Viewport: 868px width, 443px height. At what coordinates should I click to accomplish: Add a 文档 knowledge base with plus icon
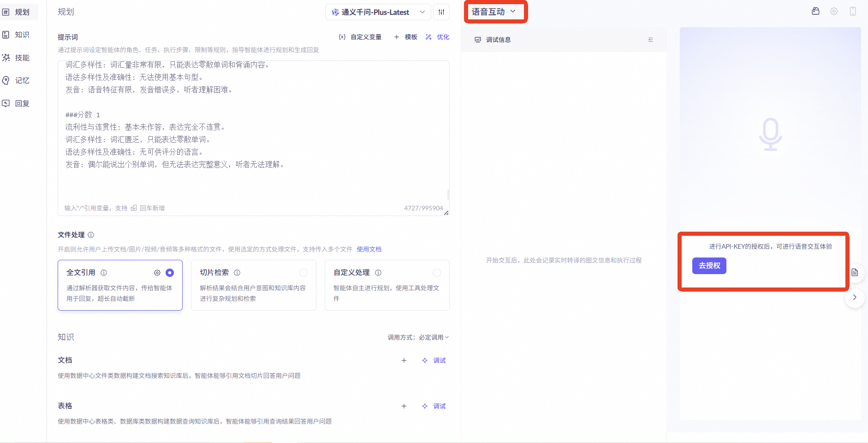(404, 360)
